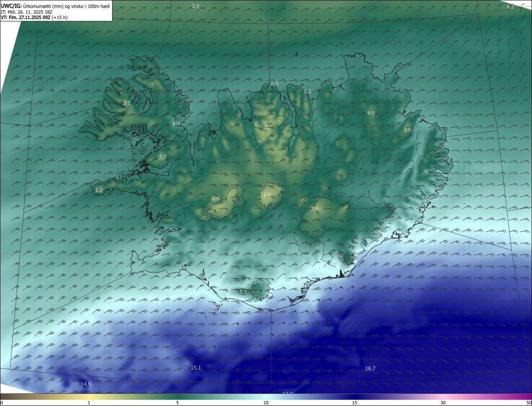Click the colorbar tick label 30

pos(443,403)
